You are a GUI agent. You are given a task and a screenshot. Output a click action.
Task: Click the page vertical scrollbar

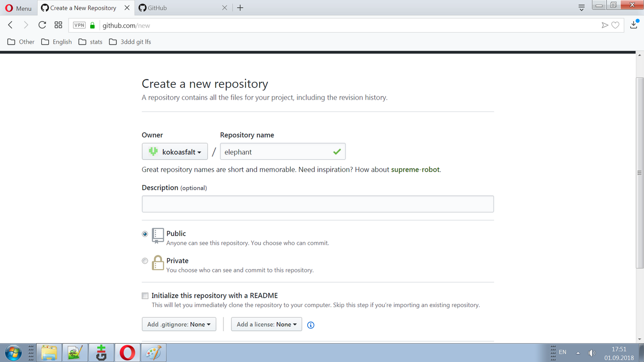coord(639,173)
